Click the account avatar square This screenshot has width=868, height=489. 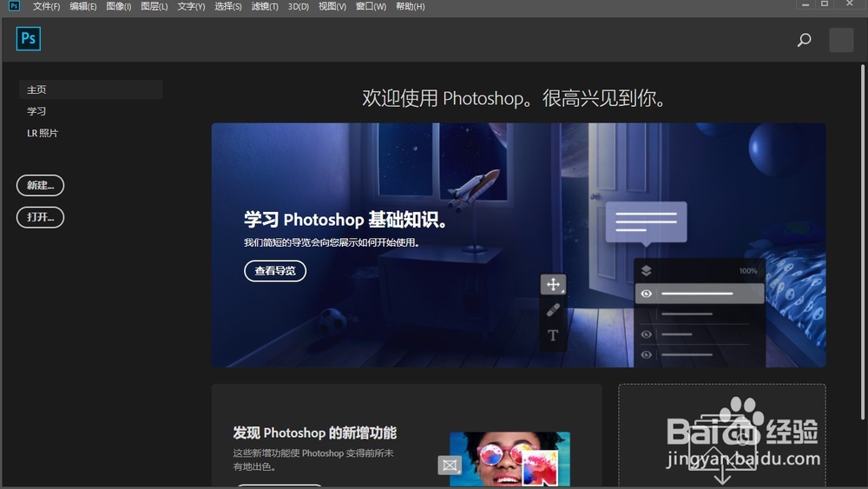pos(841,40)
